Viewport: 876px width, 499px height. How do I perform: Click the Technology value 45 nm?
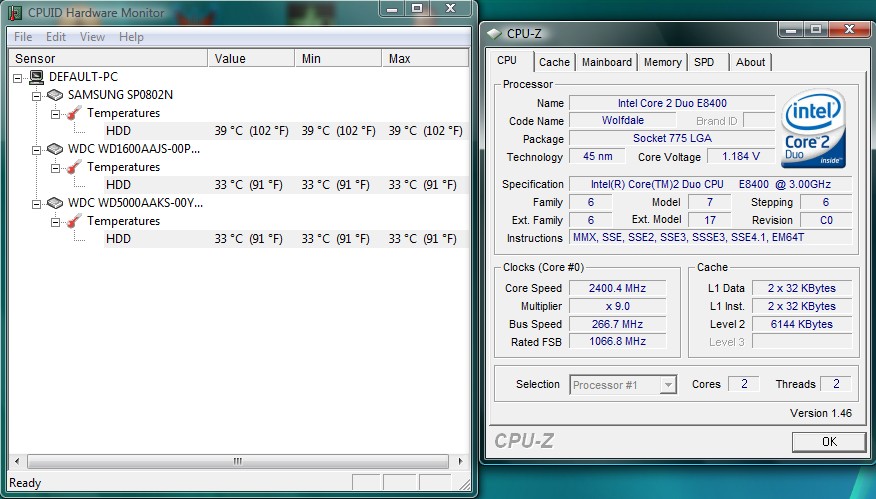(x=597, y=156)
